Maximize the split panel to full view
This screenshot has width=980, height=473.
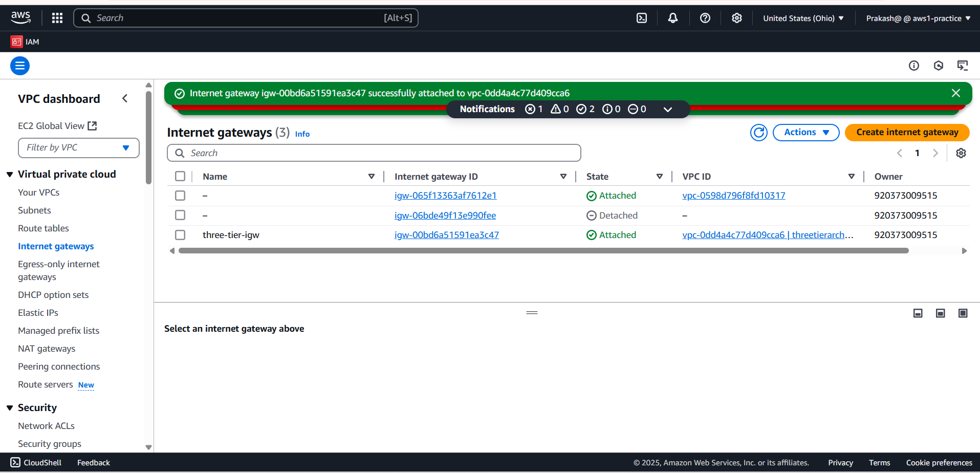point(963,313)
